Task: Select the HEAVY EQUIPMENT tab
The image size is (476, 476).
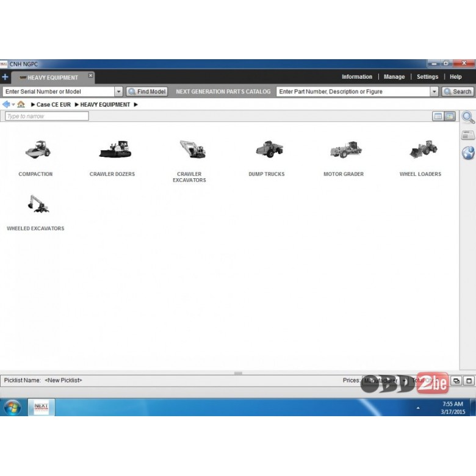Action: pos(52,78)
